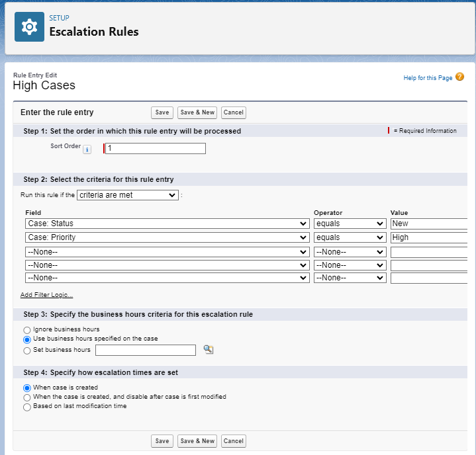Expand the Case: Status field dropdown
The image size is (476, 455).
[167, 224]
